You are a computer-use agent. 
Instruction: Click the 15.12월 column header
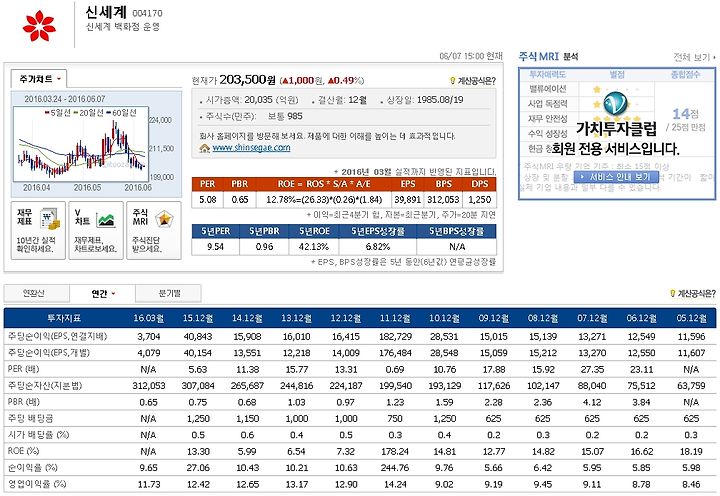pos(198,318)
